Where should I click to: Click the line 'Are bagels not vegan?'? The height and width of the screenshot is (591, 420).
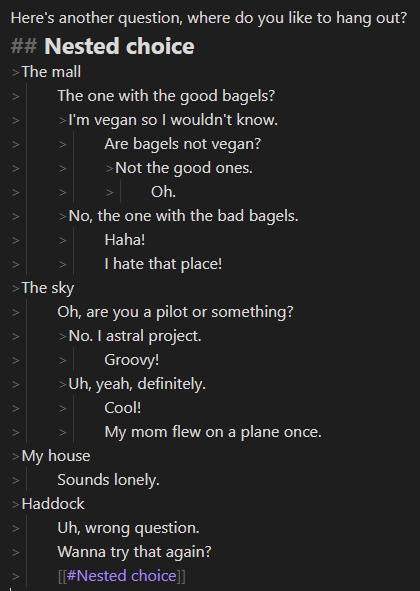(x=183, y=144)
